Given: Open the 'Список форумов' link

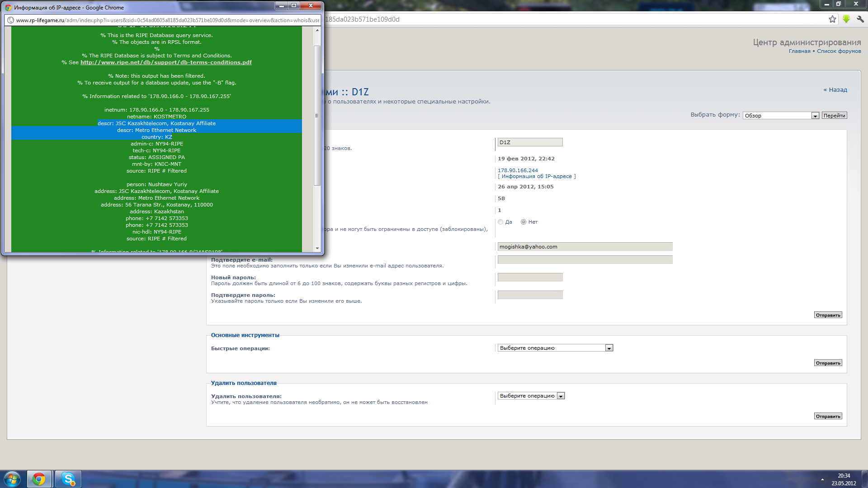Looking at the screenshot, I should [839, 51].
